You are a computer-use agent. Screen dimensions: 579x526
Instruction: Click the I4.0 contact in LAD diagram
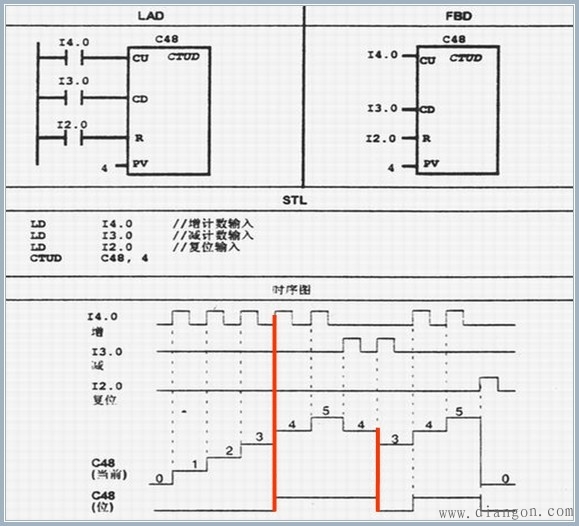tap(74, 58)
